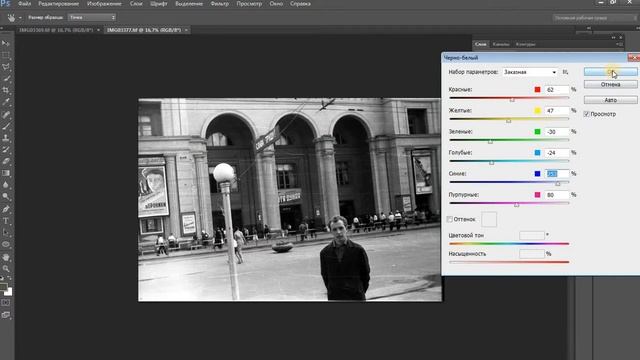Click the Цветовой тон hue slider
Viewport: 640px width, 360px height.
(509, 244)
